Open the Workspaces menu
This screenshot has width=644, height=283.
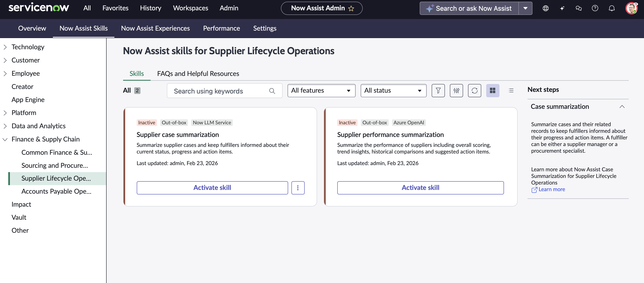tap(190, 8)
